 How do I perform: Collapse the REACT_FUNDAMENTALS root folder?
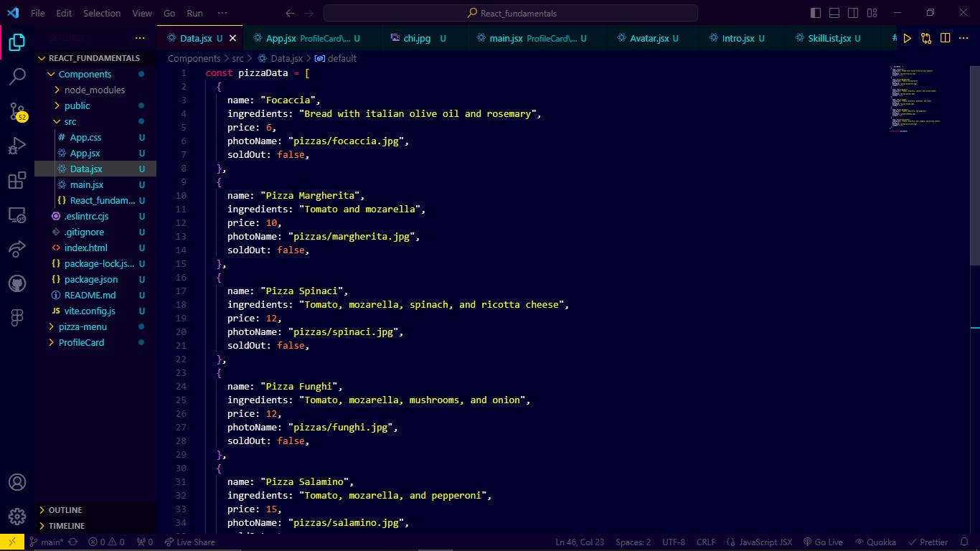coord(95,58)
